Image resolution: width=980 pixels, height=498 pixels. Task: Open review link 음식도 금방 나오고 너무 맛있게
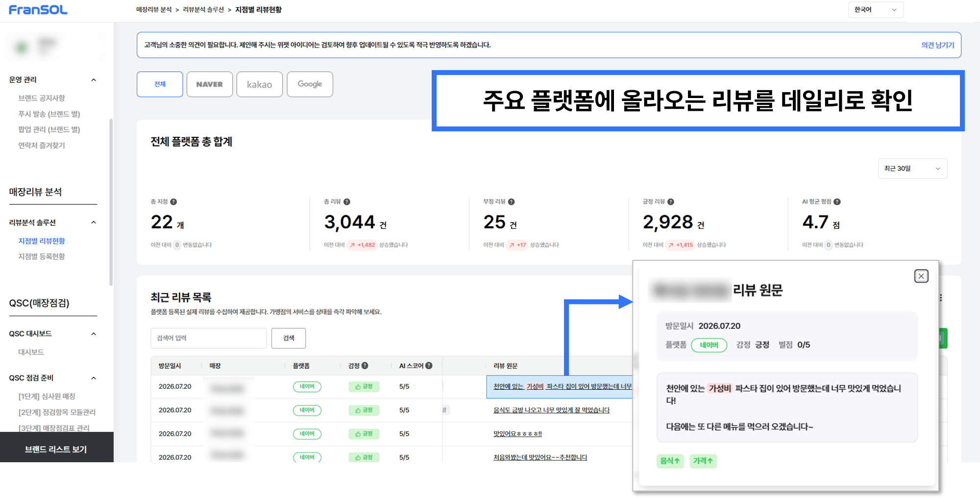551,410
